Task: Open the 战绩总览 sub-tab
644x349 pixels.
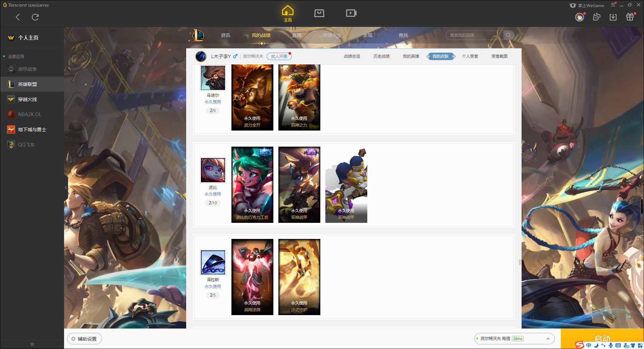Action: pyautogui.click(x=352, y=56)
